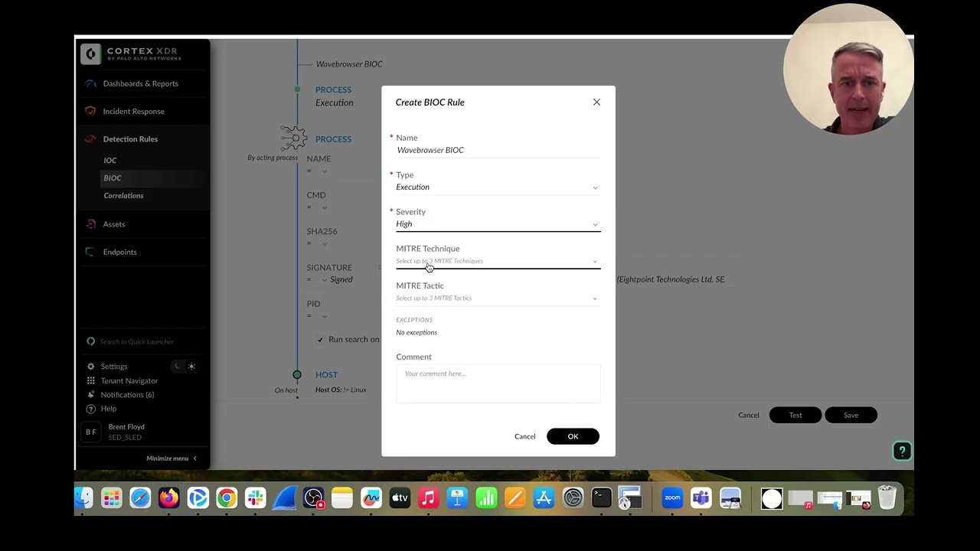Viewport: 980px width, 551px height.
Task: Expand the Type dropdown showing Execution
Action: (498, 187)
